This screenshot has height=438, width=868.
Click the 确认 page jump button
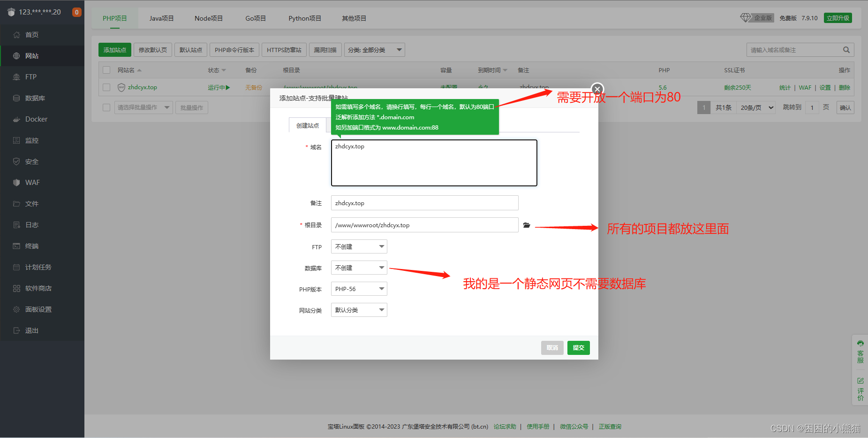pos(845,108)
